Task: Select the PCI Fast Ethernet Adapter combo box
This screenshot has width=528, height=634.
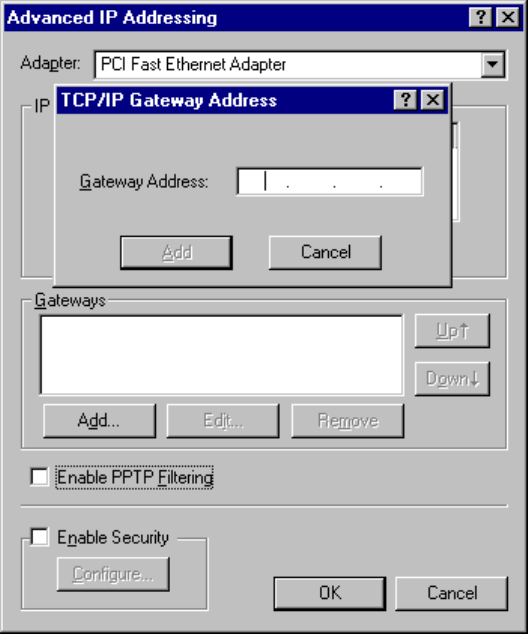Action: coord(299,64)
